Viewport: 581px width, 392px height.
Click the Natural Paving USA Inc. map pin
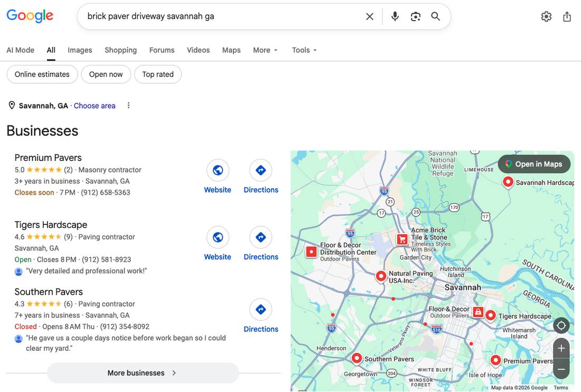[x=381, y=276]
